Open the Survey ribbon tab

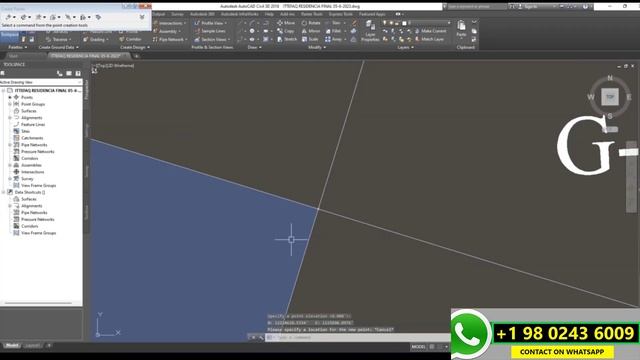point(177,14)
